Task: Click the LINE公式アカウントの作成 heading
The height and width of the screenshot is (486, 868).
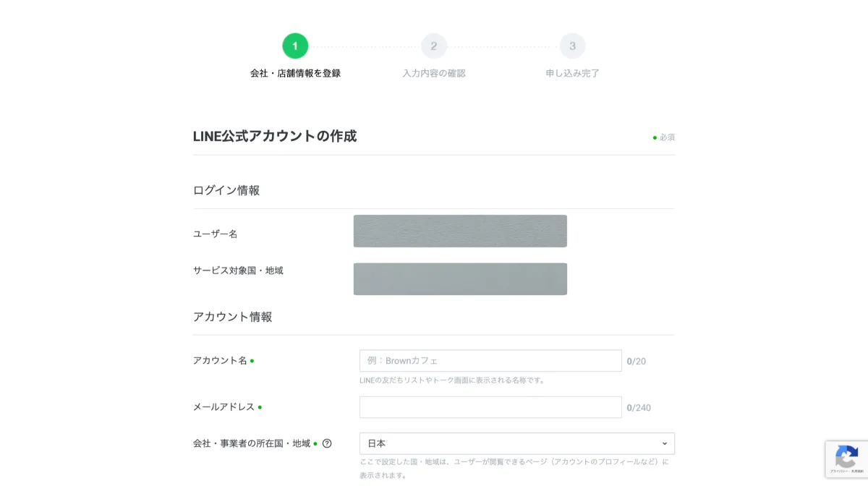Action: tap(275, 136)
